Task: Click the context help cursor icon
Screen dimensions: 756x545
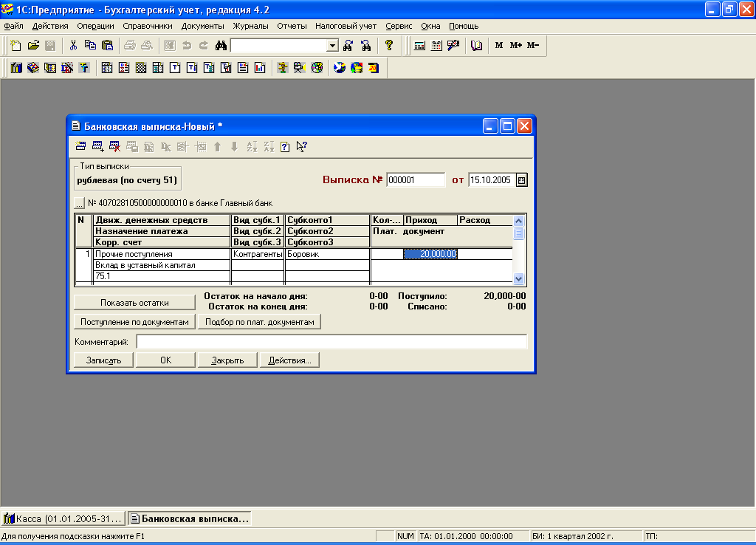Action: point(302,147)
